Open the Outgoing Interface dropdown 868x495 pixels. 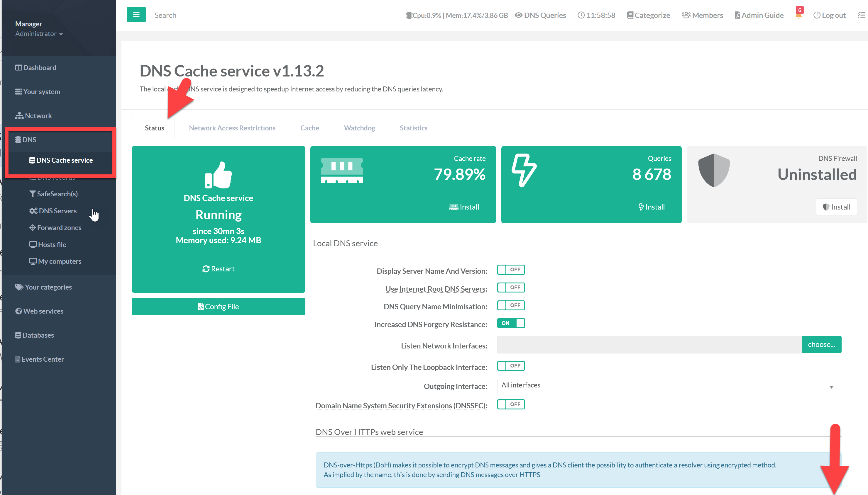[666, 386]
